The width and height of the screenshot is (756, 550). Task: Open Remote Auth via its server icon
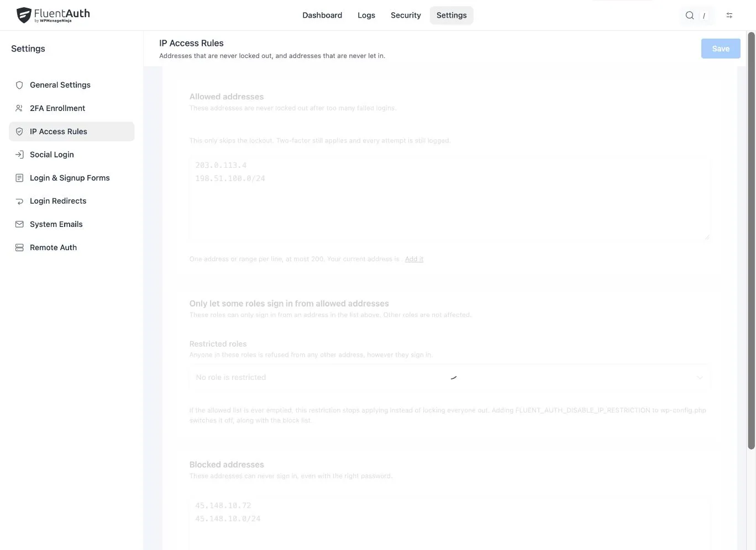tap(19, 247)
